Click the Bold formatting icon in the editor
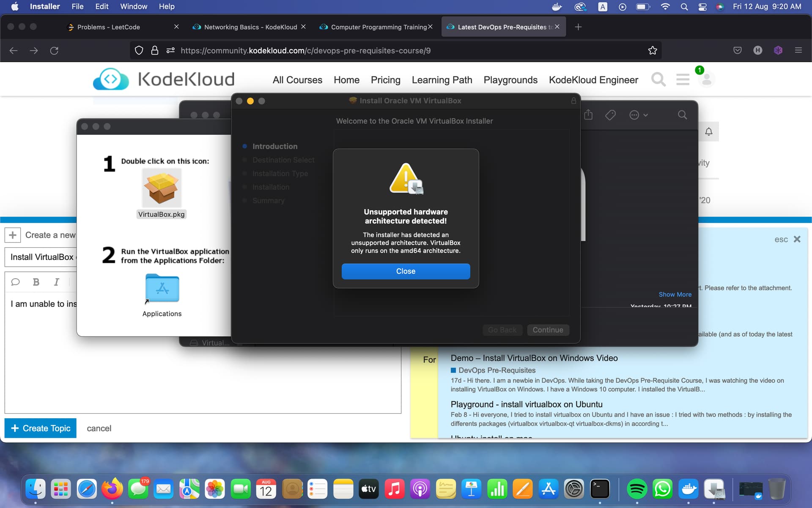This screenshot has height=508, width=812. 36,282
